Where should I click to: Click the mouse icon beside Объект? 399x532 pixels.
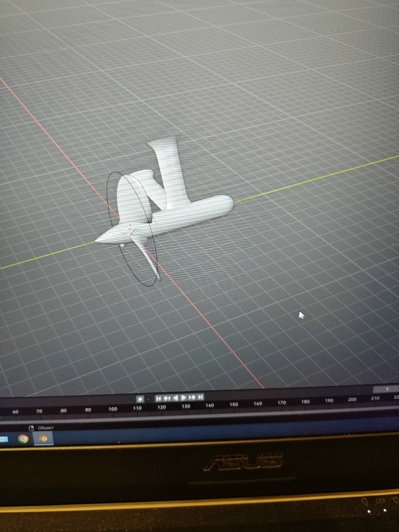coord(31,428)
